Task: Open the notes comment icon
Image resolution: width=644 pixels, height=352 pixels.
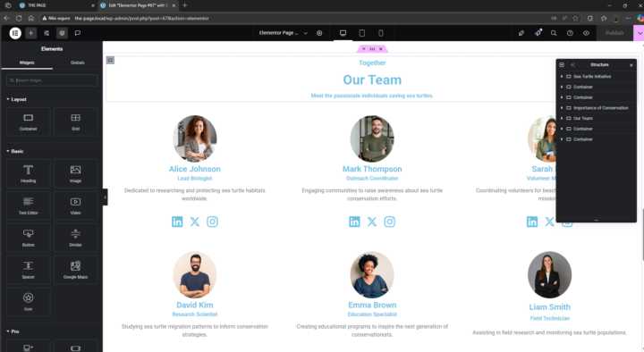Action: [78, 33]
